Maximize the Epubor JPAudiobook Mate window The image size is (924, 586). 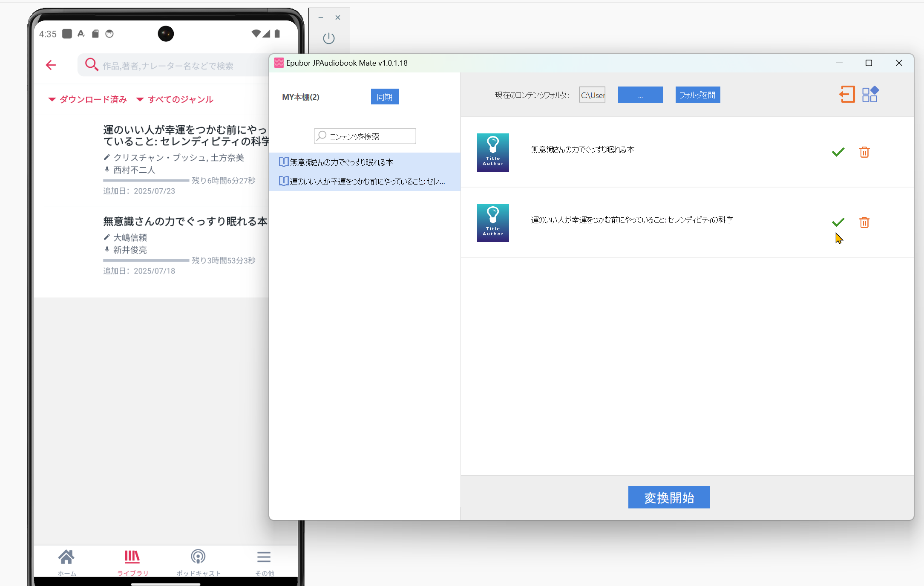pyautogui.click(x=869, y=63)
